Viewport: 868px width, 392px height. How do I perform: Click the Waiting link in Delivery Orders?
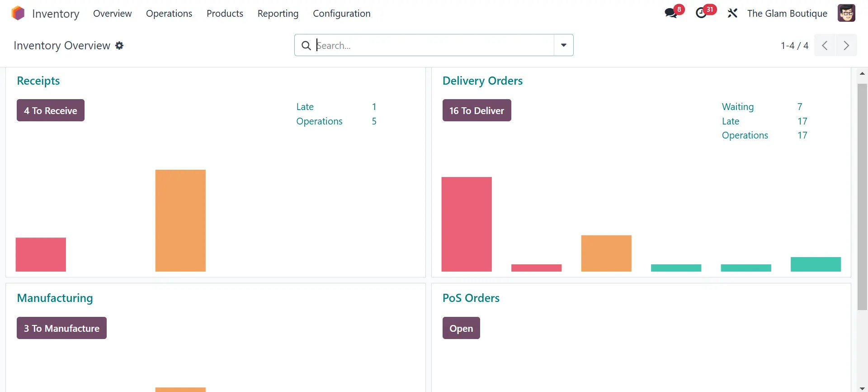coord(738,107)
